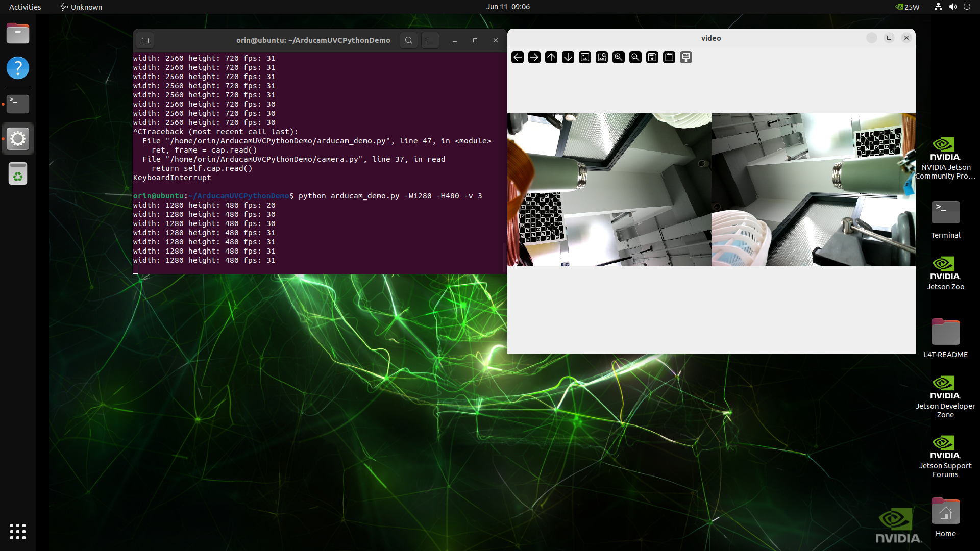Open Jetson Zoo desktop shortcut
Image resolution: width=980 pixels, height=551 pixels.
click(x=945, y=273)
